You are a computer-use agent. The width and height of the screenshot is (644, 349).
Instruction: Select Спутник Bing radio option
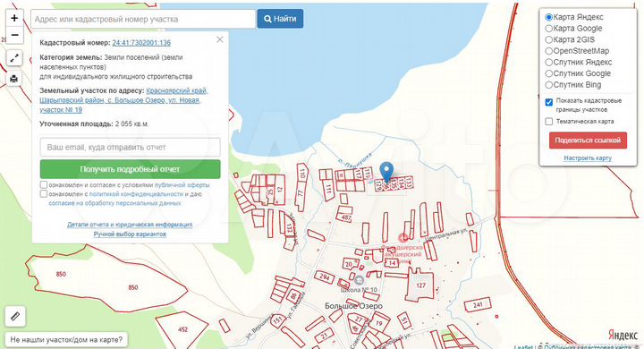tap(548, 85)
